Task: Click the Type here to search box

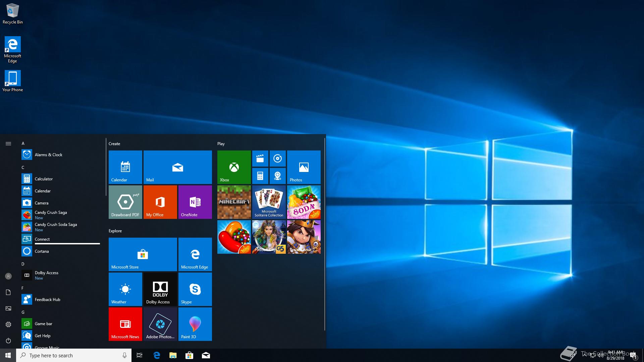Action: (70, 355)
